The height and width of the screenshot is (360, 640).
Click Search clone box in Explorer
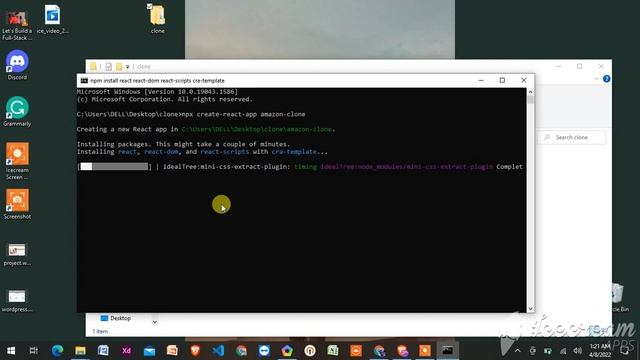tap(571, 138)
